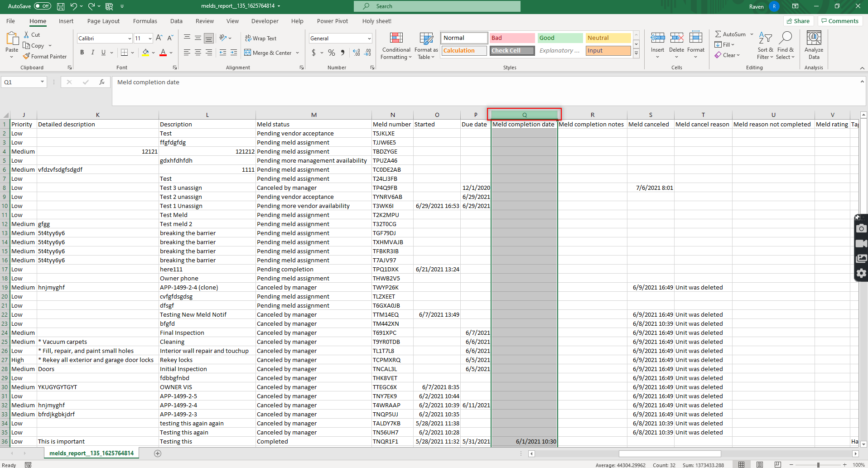Toggle the AutoSave switch

tap(43, 6)
